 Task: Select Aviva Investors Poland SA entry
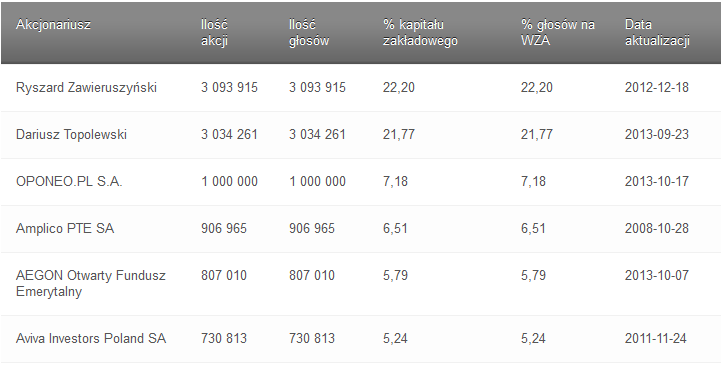pos(91,339)
